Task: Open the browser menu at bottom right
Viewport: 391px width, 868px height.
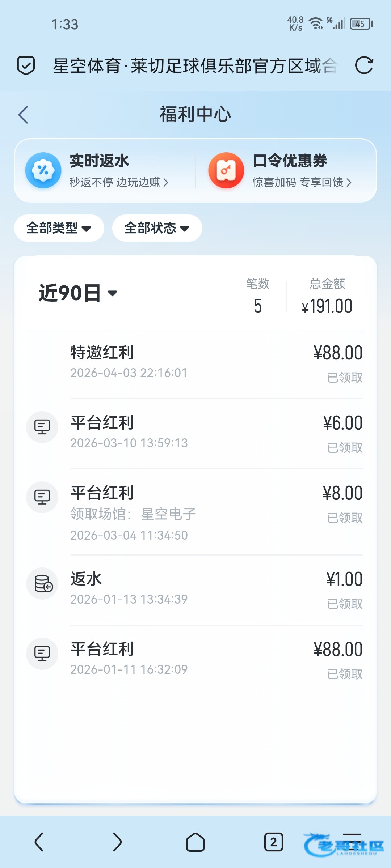Action: pyautogui.click(x=352, y=842)
